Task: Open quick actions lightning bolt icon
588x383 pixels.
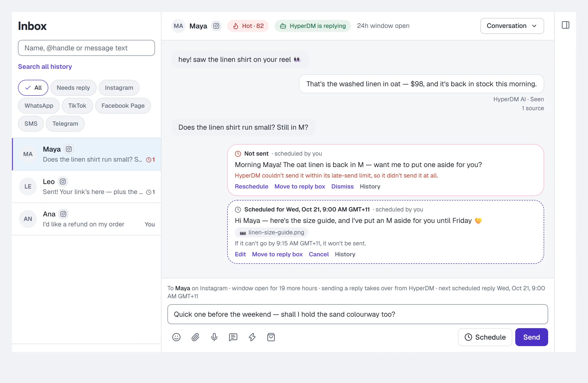Action: point(252,337)
